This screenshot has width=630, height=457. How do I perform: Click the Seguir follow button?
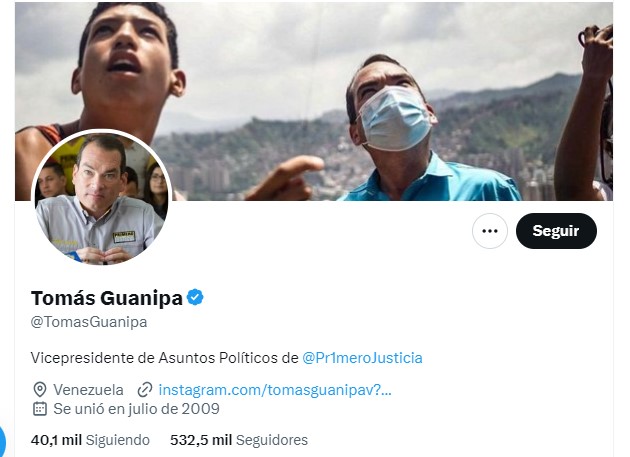tap(556, 231)
